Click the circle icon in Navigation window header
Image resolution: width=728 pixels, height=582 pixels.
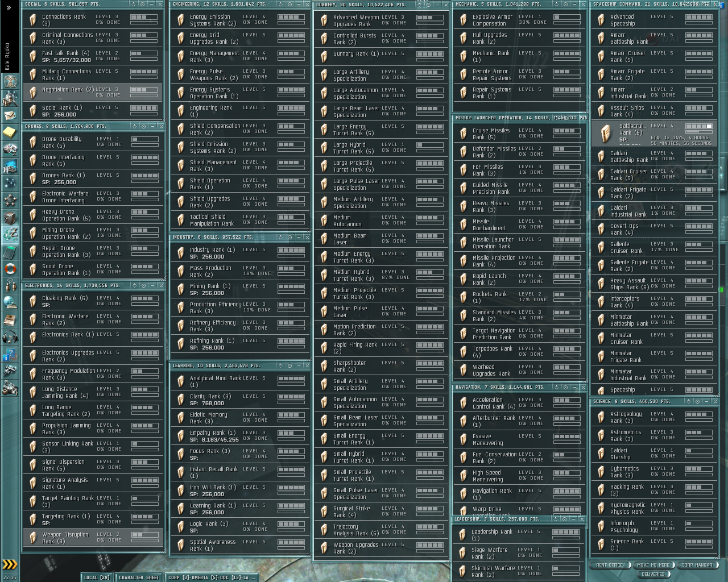[565, 387]
